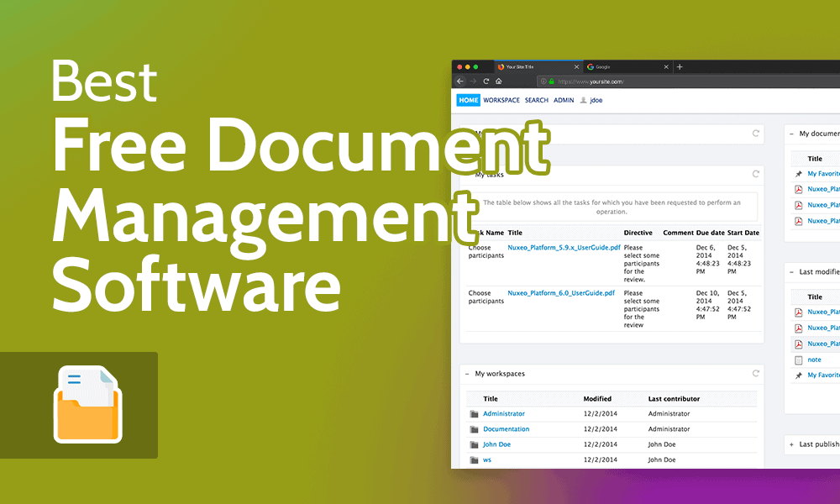Go back with the browser back arrow
840x504 pixels.
(x=460, y=81)
